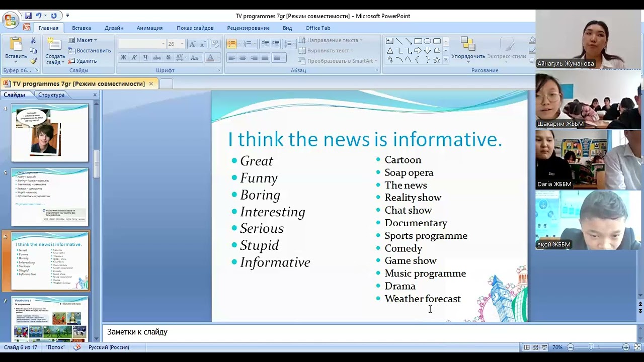Screen dimensions: 644x362
Task: Save the presentation from the quick access toolbar
Action: pos(28,16)
